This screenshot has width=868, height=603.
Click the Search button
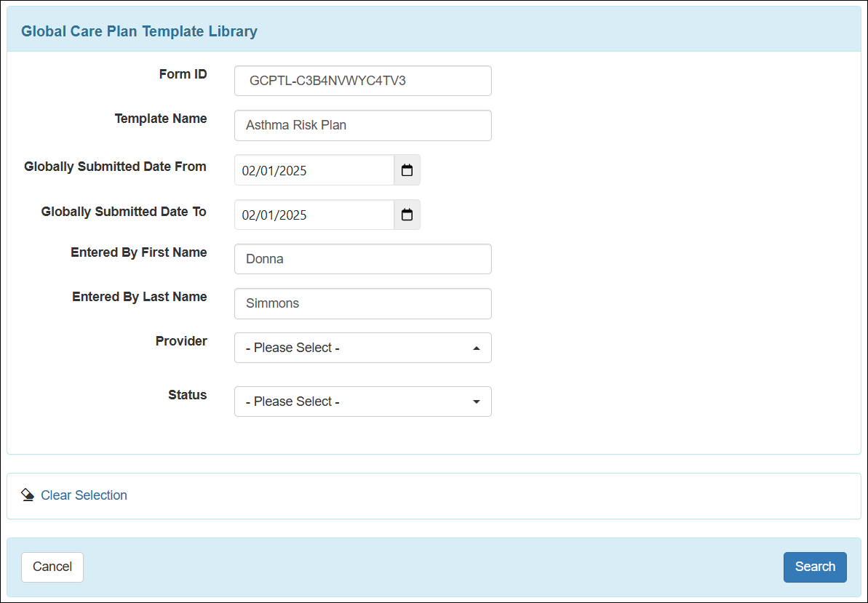pyautogui.click(x=815, y=567)
